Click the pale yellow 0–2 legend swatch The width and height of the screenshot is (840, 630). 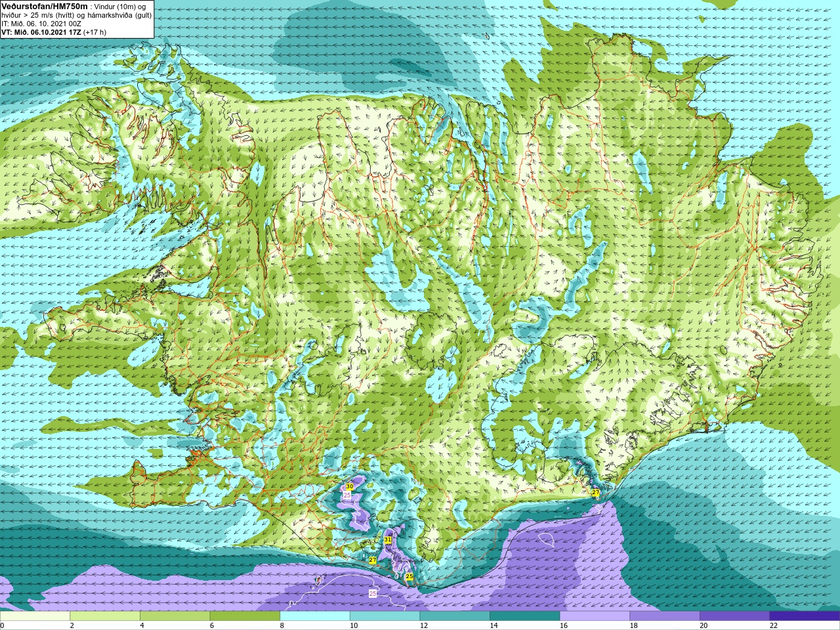tap(35, 616)
